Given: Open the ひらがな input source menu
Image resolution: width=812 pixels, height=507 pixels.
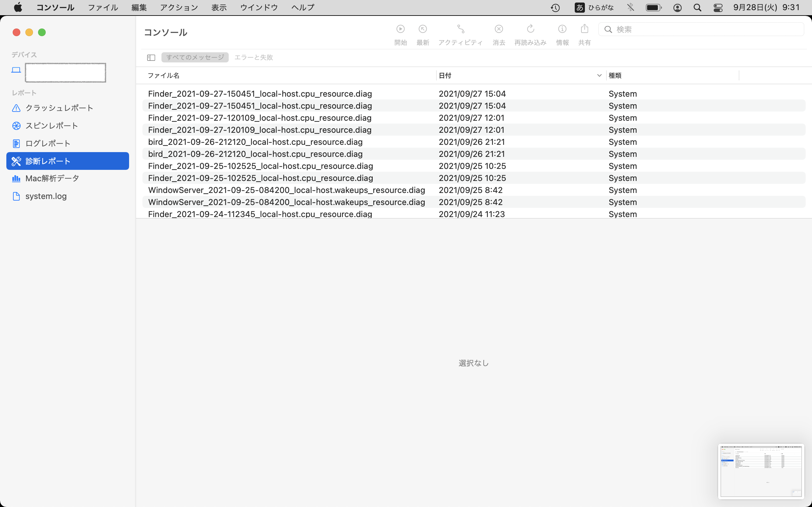Looking at the screenshot, I should point(594,7).
